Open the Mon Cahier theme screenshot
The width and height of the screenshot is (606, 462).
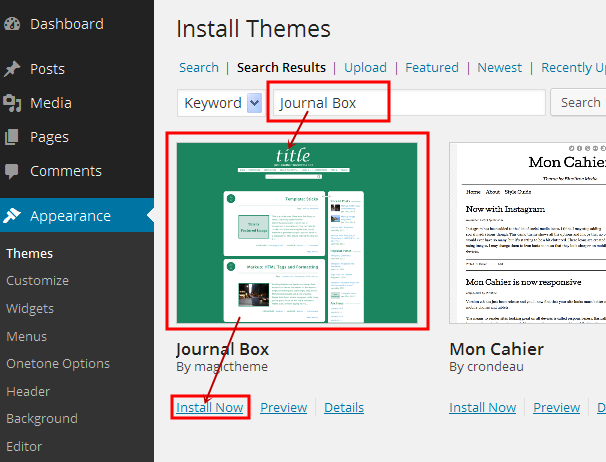click(x=528, y=233)
